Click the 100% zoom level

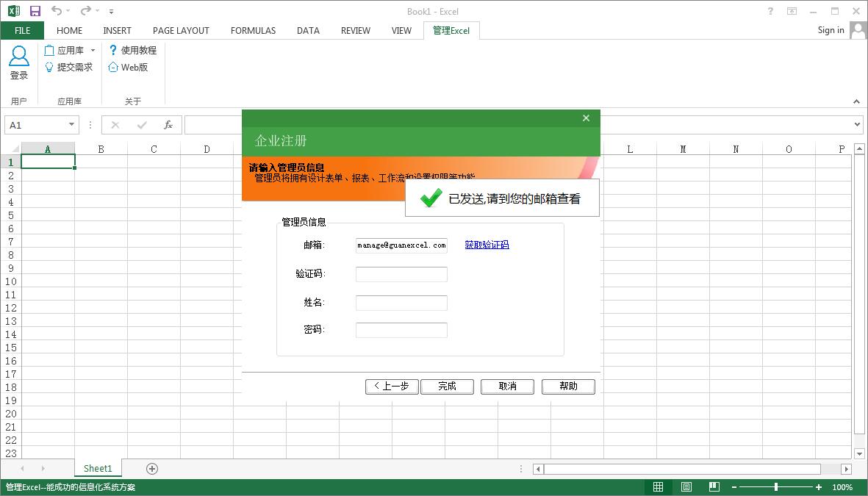point(842,487)
